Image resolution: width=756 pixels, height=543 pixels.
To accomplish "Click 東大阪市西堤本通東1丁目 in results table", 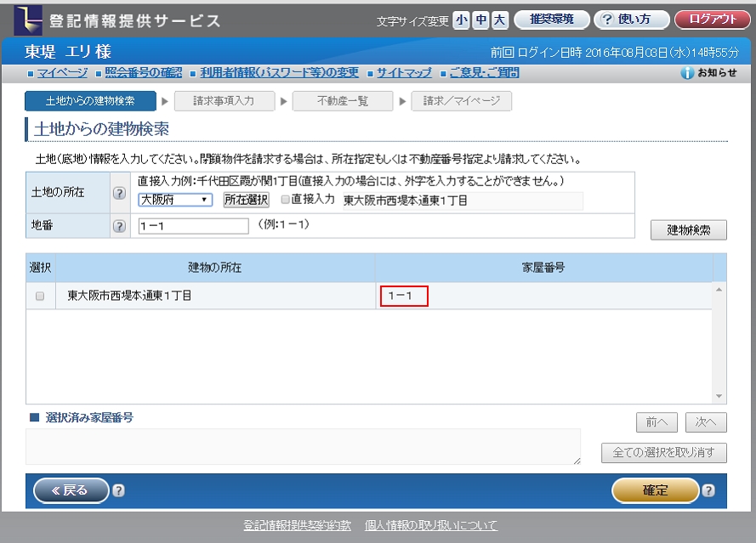I will (130, 296).
